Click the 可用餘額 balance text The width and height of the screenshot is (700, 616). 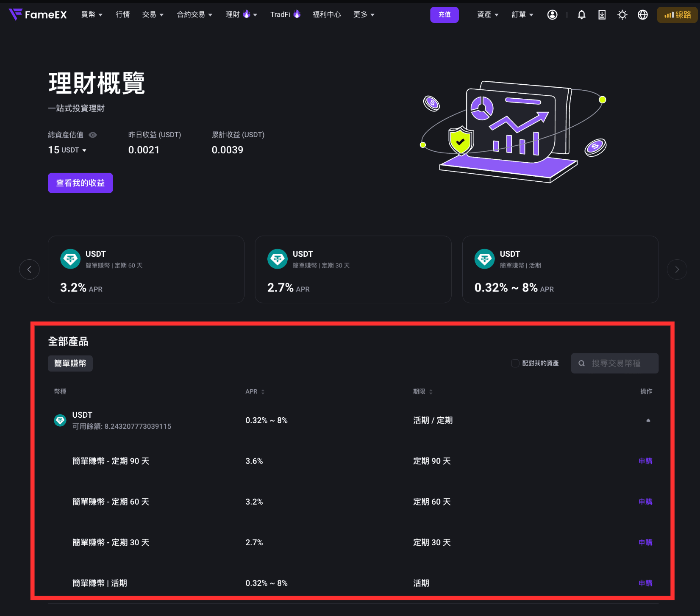122,426
